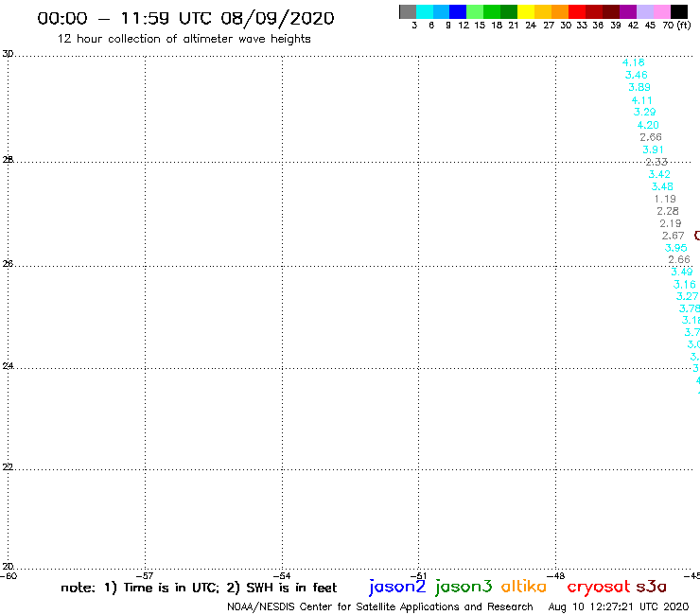700x615 pixels.
Task: Click the cryosat satellite legend label
Action: point(599,588)
